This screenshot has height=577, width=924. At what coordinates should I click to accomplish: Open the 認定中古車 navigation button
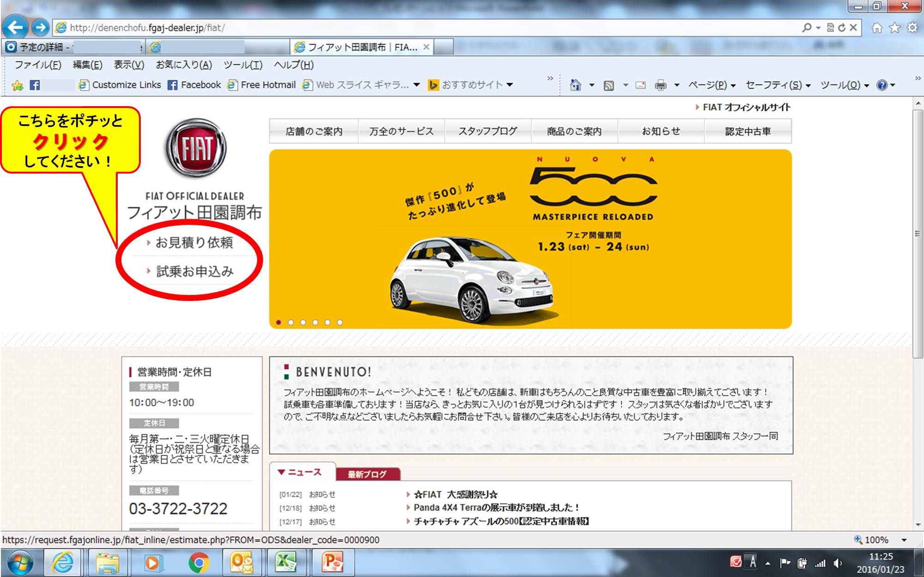click(748, 132)
